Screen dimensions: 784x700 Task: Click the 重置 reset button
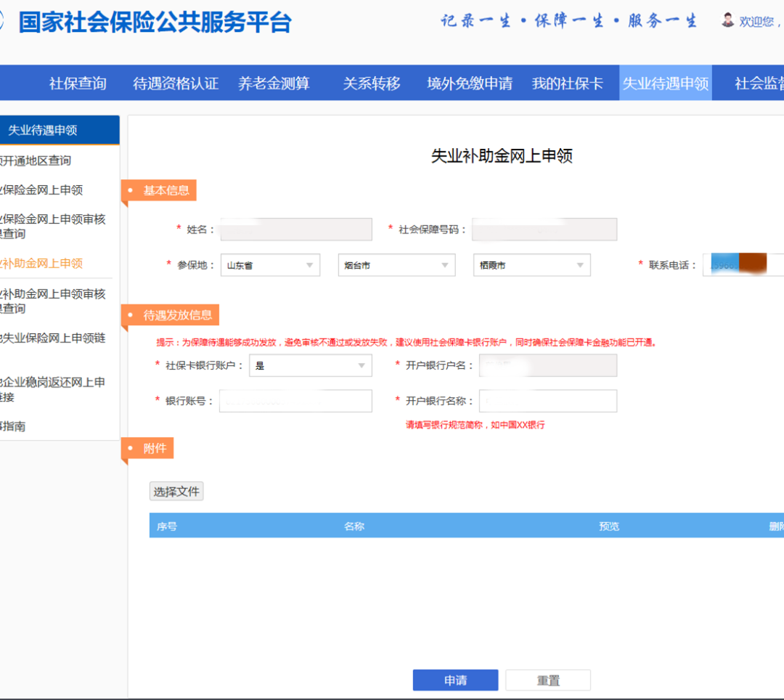click(548, 680)
